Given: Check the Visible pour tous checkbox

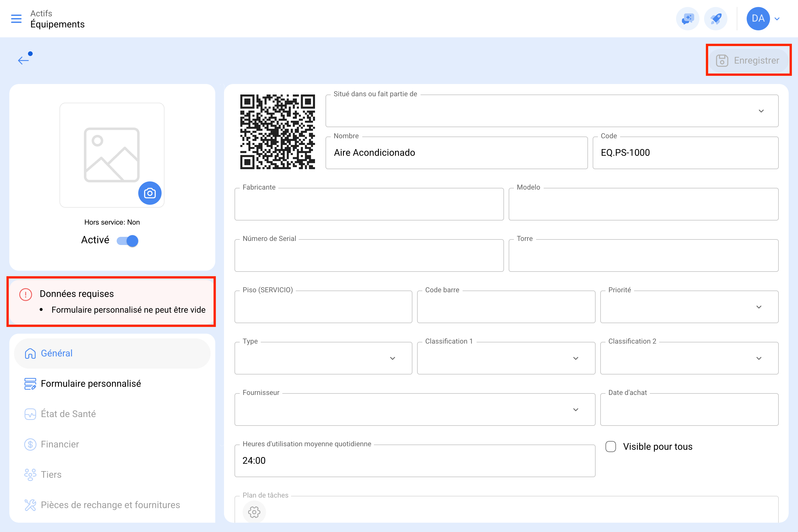Looking at the screenshot, I should tap(611, 447).
